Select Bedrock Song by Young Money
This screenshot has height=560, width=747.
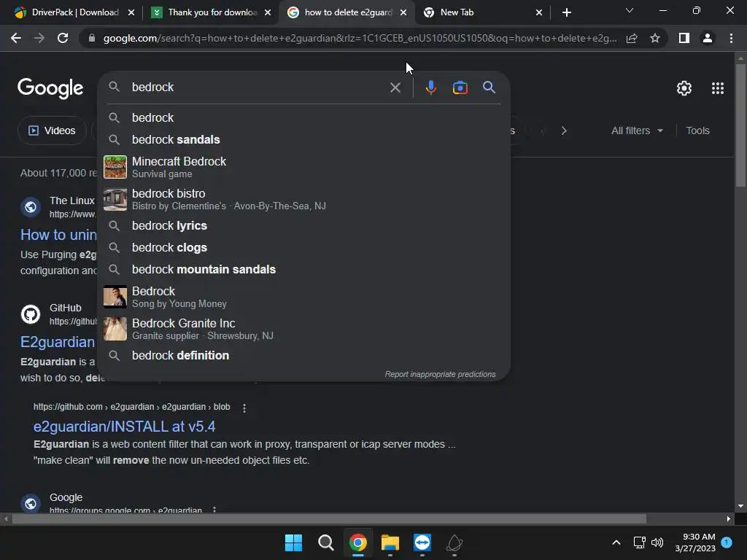tap(304, 297)
